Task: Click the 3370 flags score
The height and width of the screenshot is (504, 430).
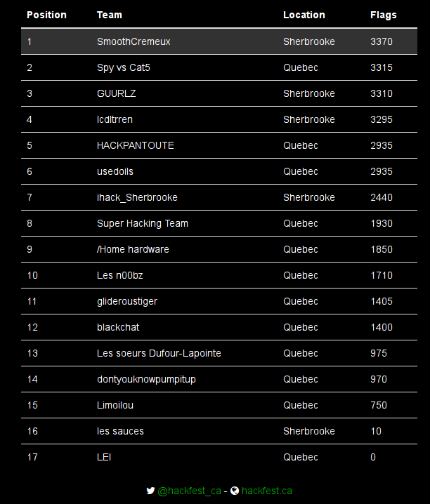Action: tap(382, 41)
